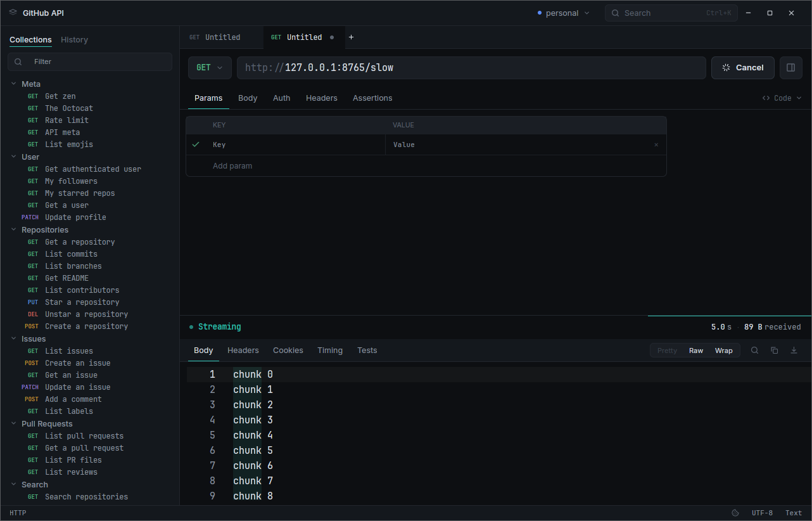The width and height of the screenshot is (812, 521).
Task: Download response using the download icon
Action: (x=794, y=351)
